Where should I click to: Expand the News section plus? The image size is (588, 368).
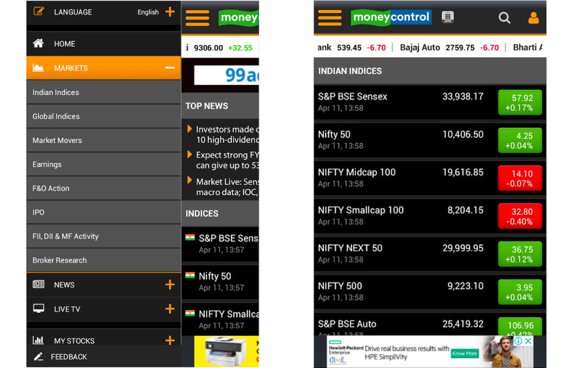tap(170, 285)
